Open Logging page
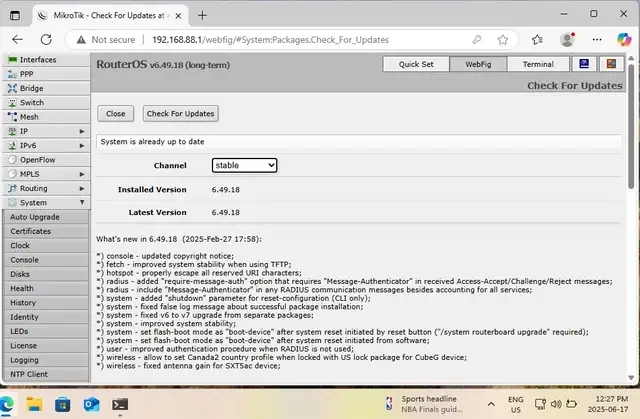 [x=46, y=360]
